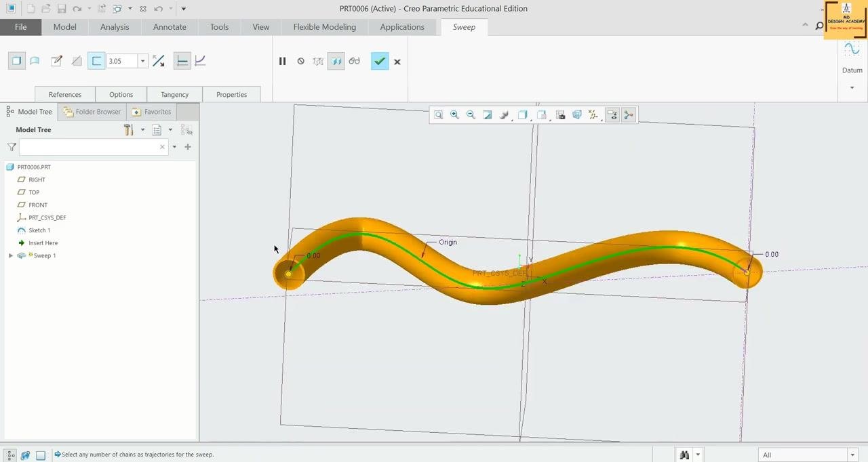Open the saved orientations icon
868x462 pixels.
542,115
